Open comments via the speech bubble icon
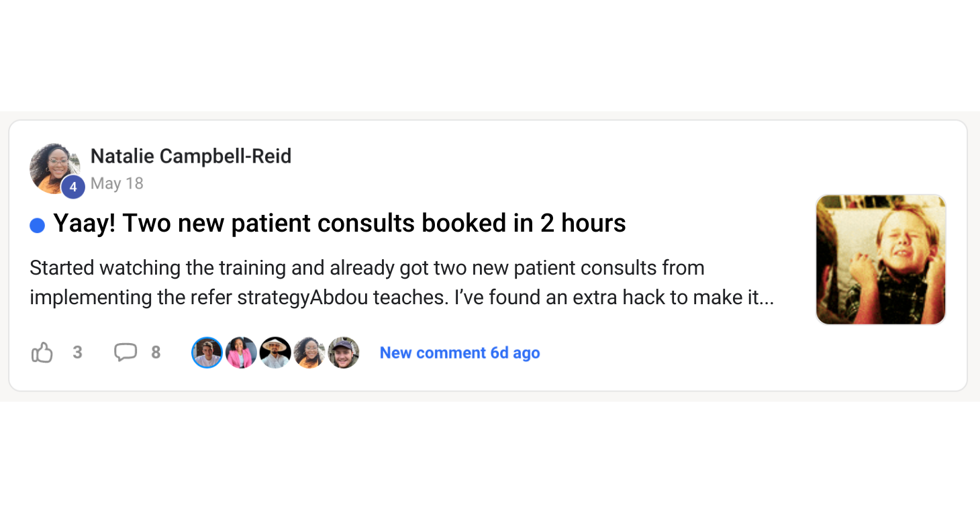 click(x=126, y=353)
